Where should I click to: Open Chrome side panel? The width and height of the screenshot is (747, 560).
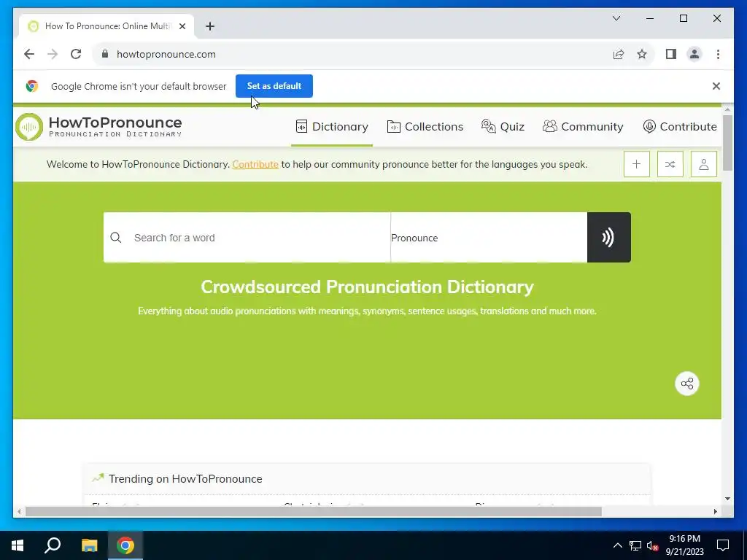[x=671, y=54]
